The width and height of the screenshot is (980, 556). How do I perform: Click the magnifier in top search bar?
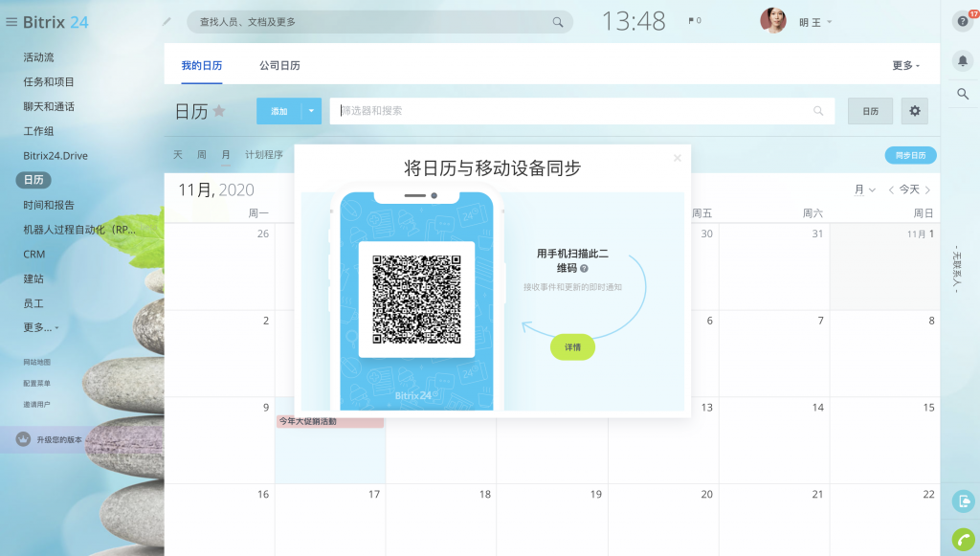(558, 23)
